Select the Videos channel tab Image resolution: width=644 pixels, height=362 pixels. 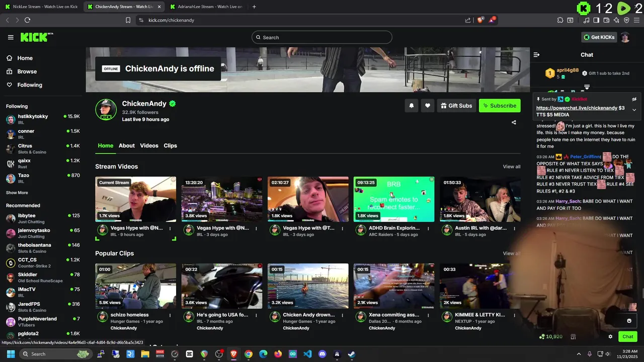(149, 145)
